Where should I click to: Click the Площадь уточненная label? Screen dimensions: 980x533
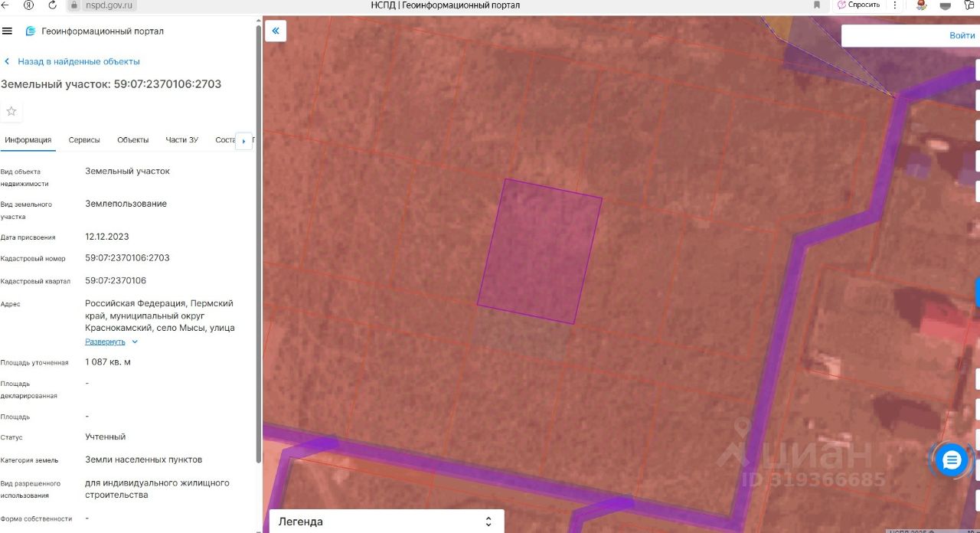[x=34, y=363]
